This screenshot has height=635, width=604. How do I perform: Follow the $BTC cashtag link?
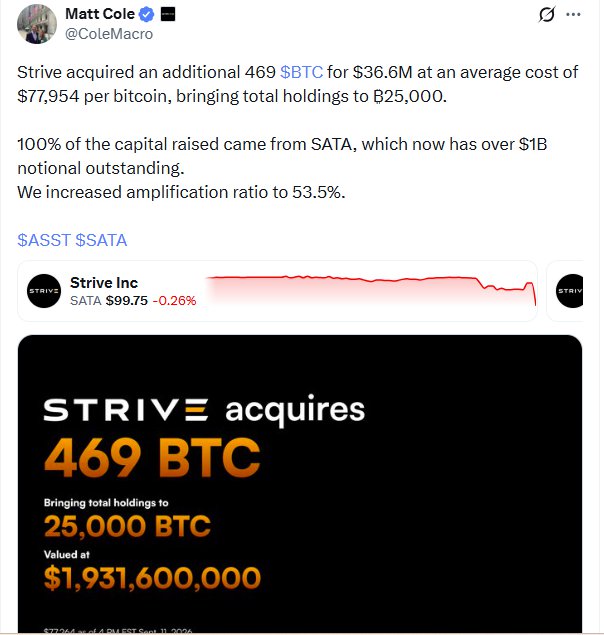[x=301, y=72]
